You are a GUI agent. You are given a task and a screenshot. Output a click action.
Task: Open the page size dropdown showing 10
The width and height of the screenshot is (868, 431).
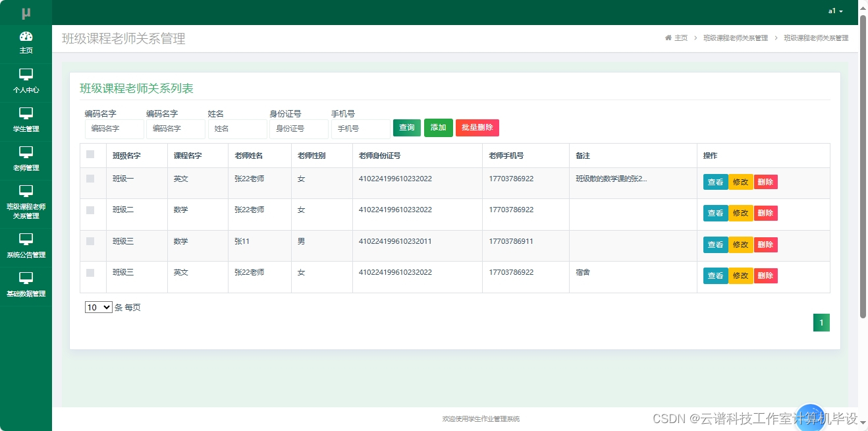98,307
